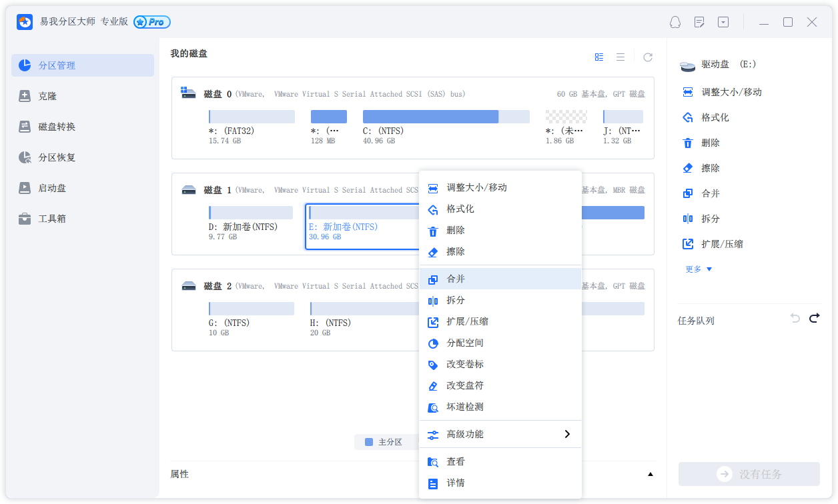Open the feedback note icon in title bar
The image size is (838, 504).
(x=699, y=22)
